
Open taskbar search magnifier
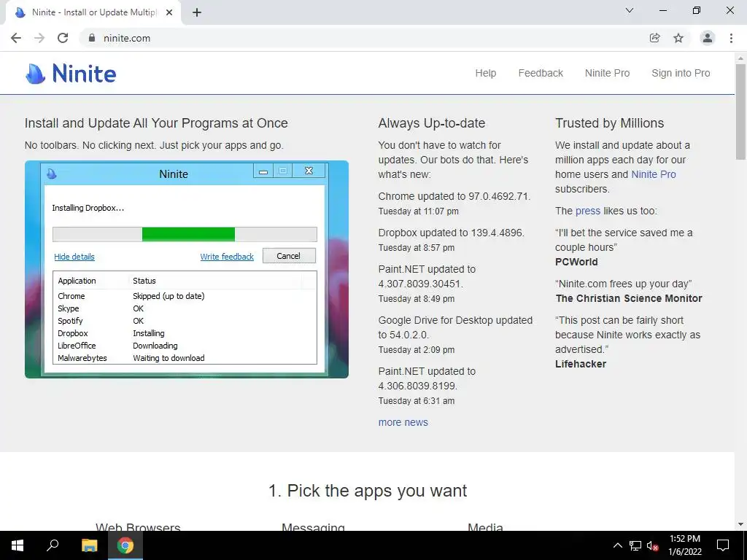tap(53, 545)
